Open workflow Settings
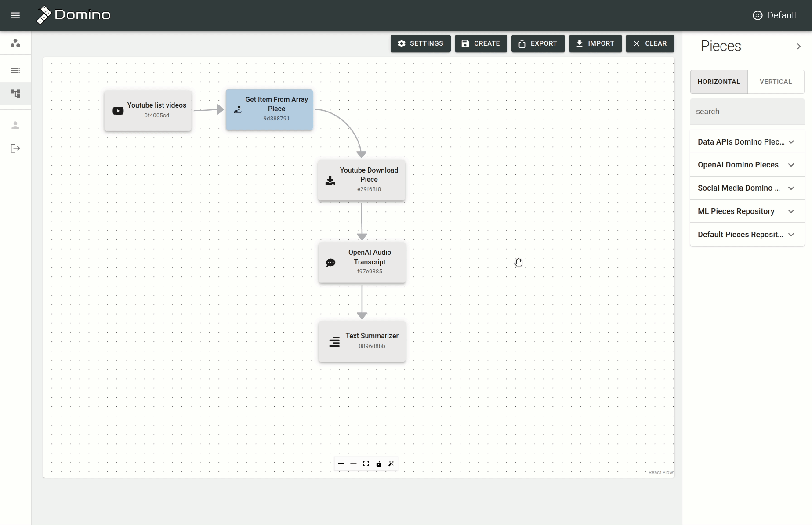 420,43
